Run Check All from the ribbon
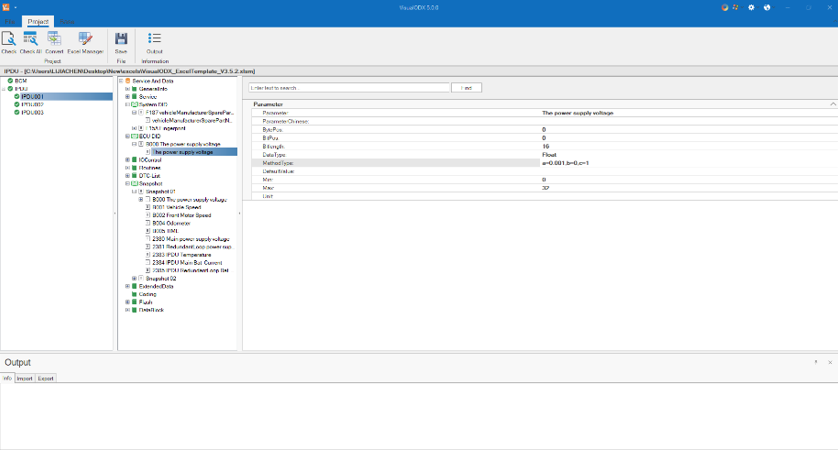Image resolution: width=838 pixels, height=450 pixels. tap(30, 40)
